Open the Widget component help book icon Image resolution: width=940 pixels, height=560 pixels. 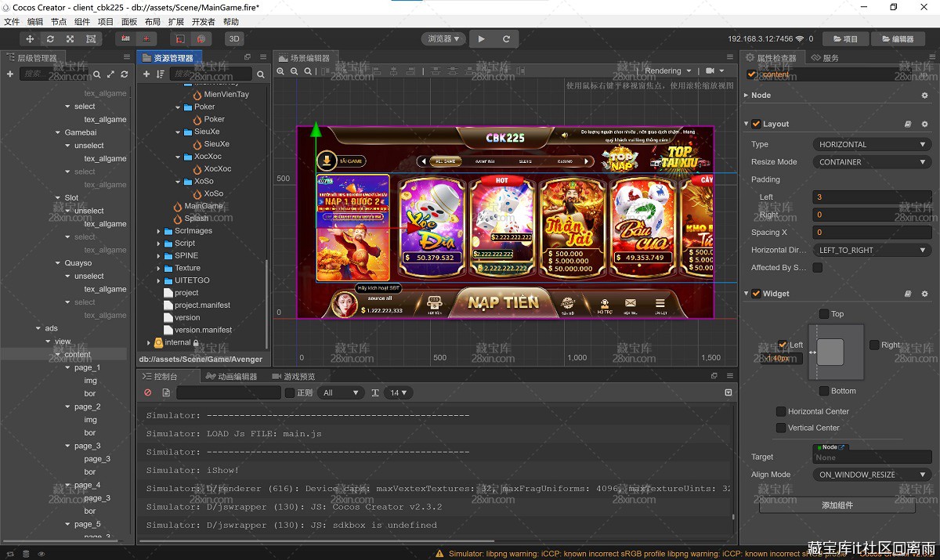908,294
